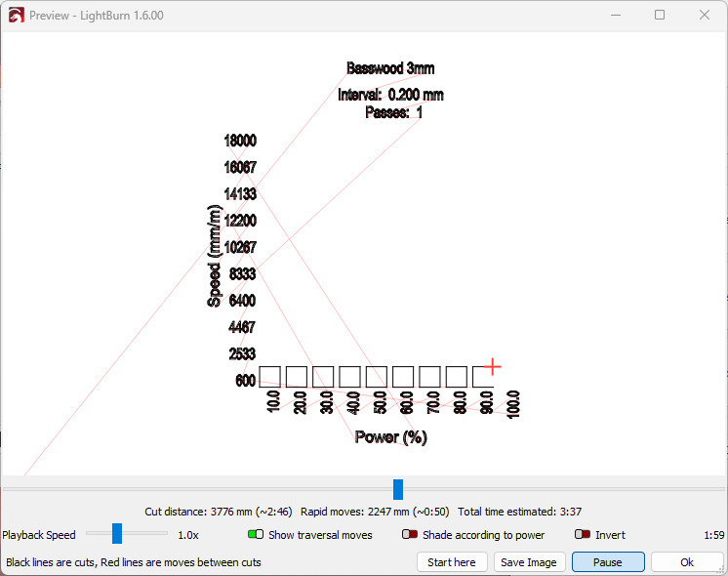Click the Basswood 3mm title text
This screenshot has height=576, width=728.
tap(390, 68)
